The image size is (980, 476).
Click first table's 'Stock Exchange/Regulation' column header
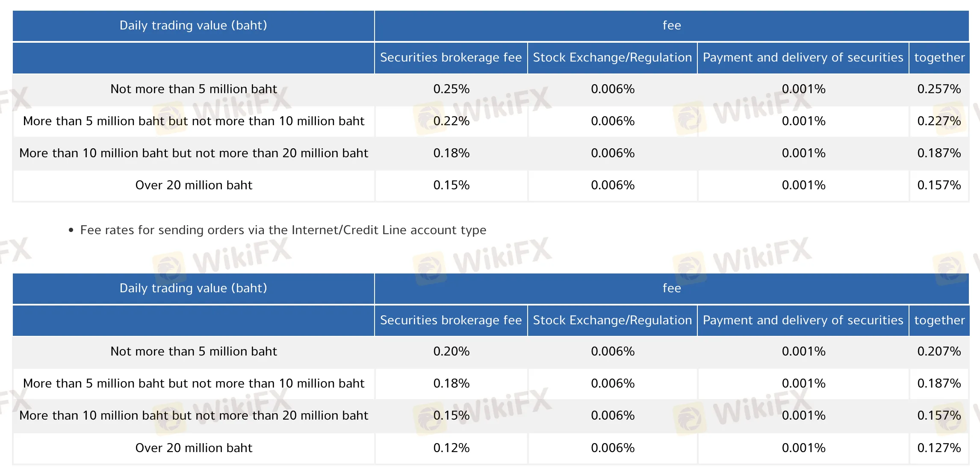click(612, 58)
